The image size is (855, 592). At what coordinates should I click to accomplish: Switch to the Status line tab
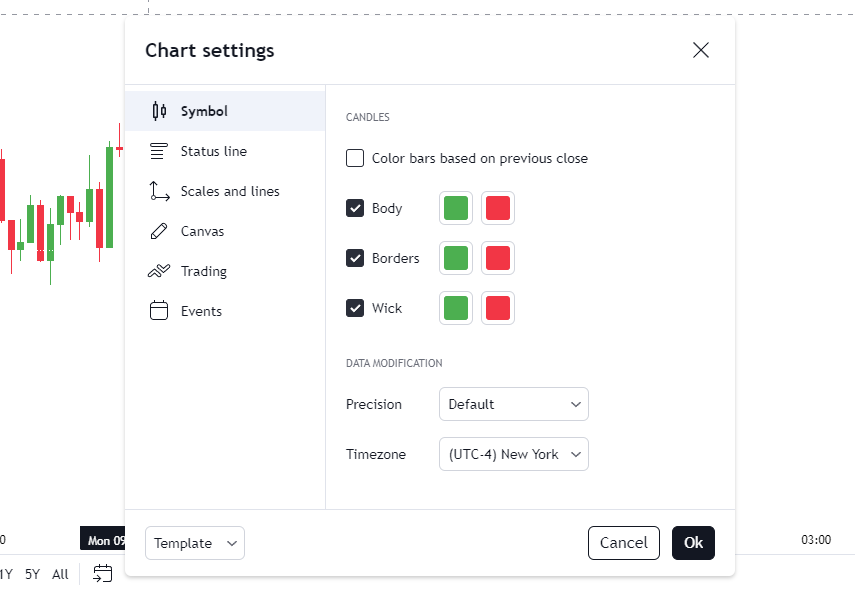(213, 151)
